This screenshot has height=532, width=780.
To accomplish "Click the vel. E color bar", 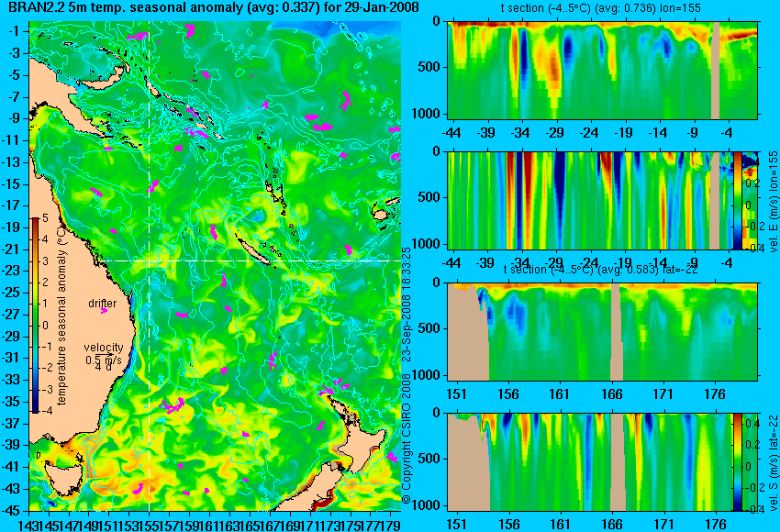I will [738, 200].
